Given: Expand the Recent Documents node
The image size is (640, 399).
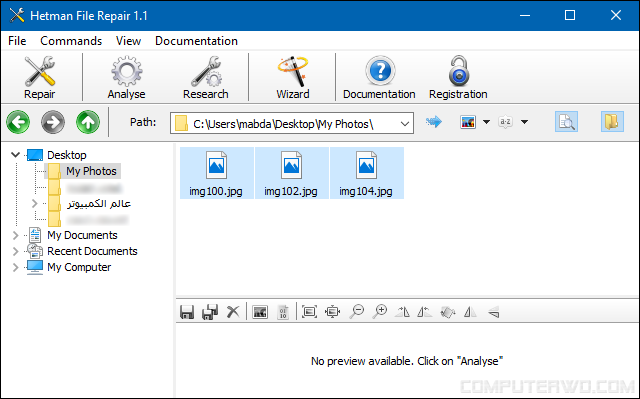Looking at the screenshot, I should point(16,251).
